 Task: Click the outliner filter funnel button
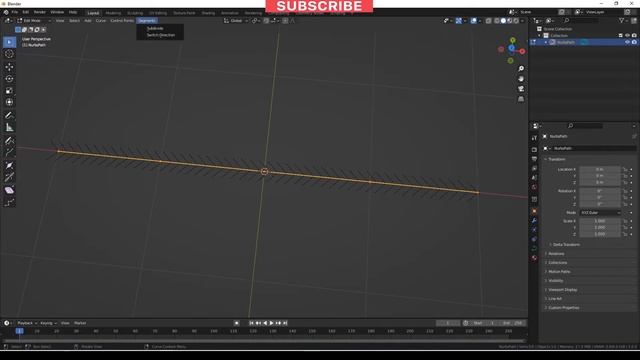point(622,20)
